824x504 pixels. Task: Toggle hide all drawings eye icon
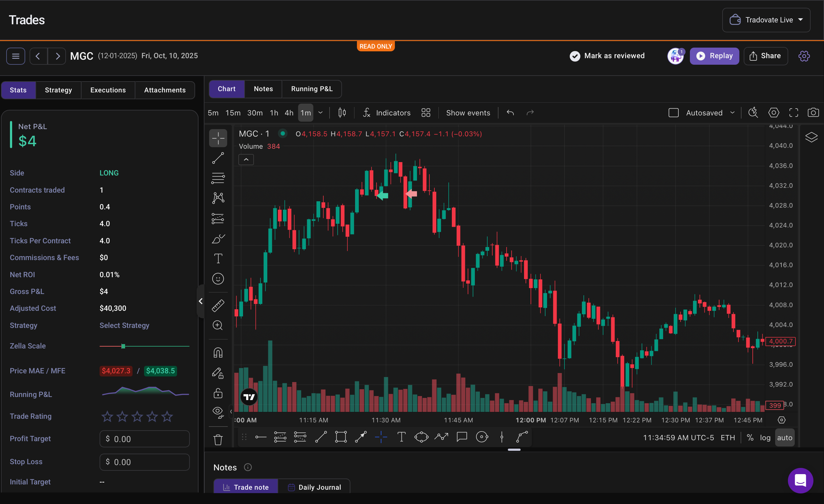[x=218, y=412]
